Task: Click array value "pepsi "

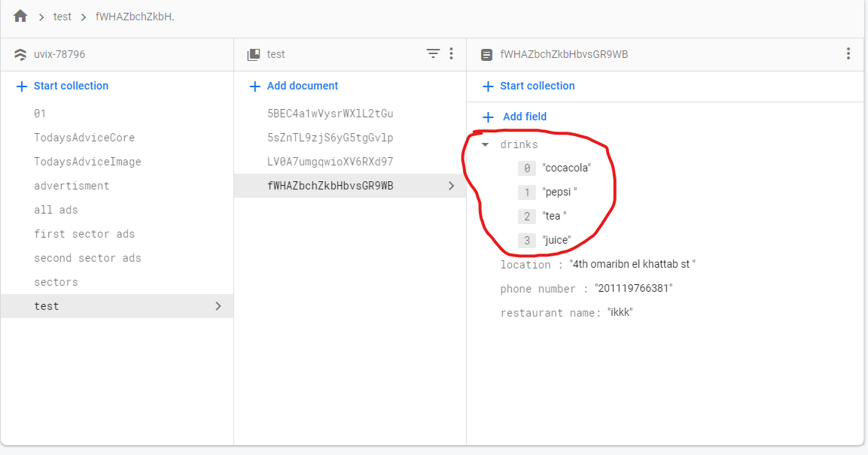Action: point(559,193)
